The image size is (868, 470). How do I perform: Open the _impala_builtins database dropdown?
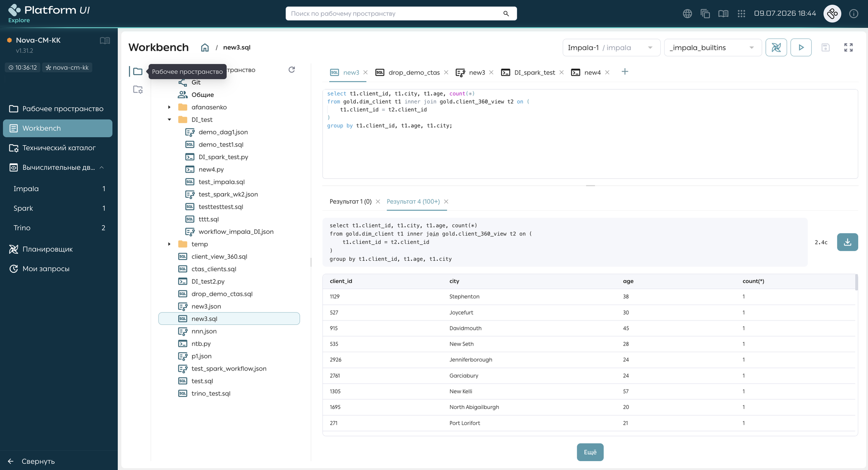tap(712, 47)
